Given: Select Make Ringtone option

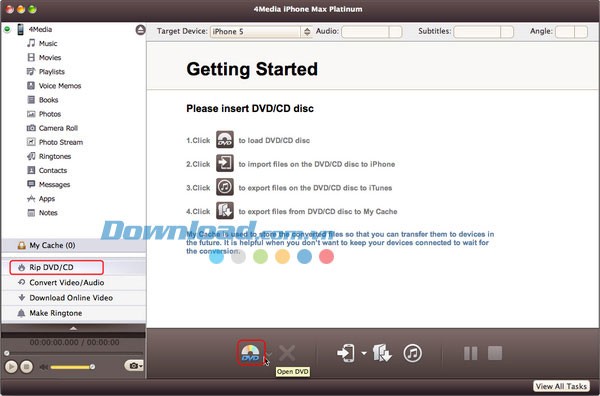Looking at the screenshot, I should click(73, 313).
